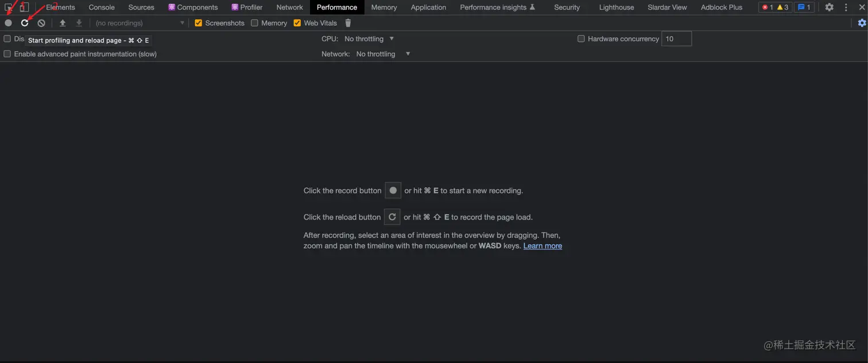The width and height of the screenshot is (868, 363).
Task: Open the Slardar View tab
Action: (x=667, y=7)
